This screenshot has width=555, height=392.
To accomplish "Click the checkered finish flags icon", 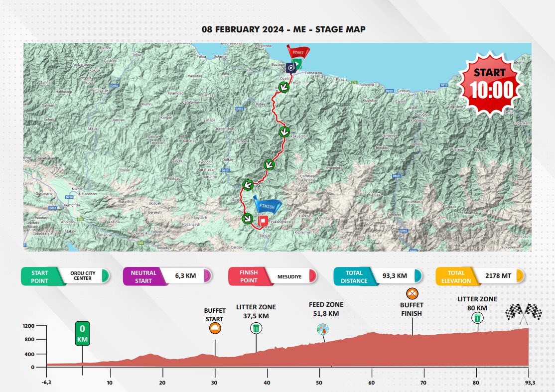I will pos(523,311).
